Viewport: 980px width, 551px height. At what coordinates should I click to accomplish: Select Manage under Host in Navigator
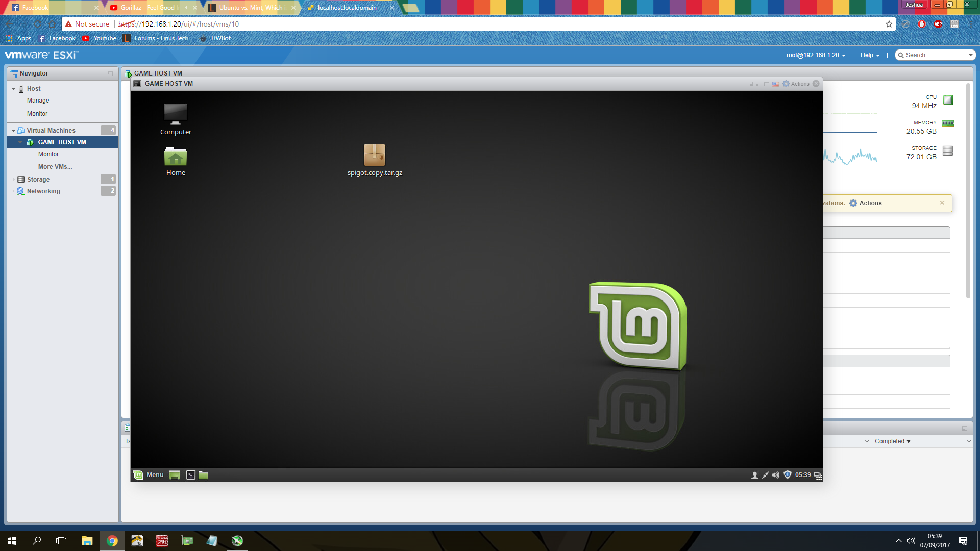(38, 101)
